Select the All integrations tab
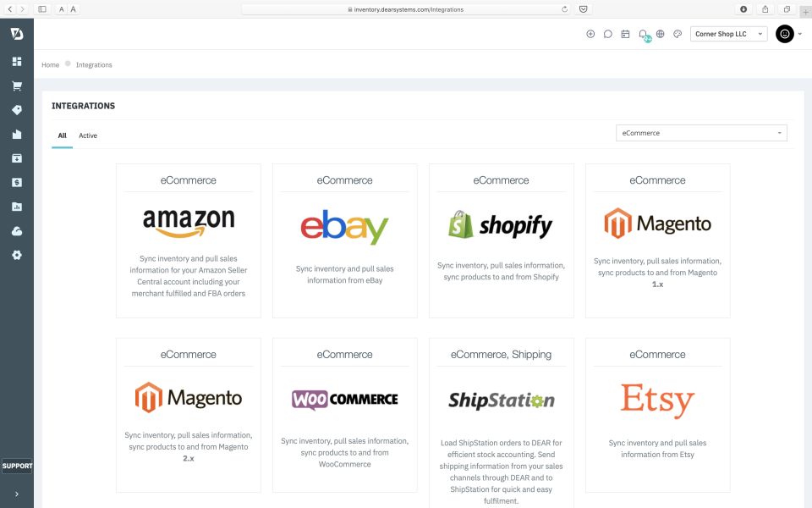The image size is (812, 508). point(62,135)
